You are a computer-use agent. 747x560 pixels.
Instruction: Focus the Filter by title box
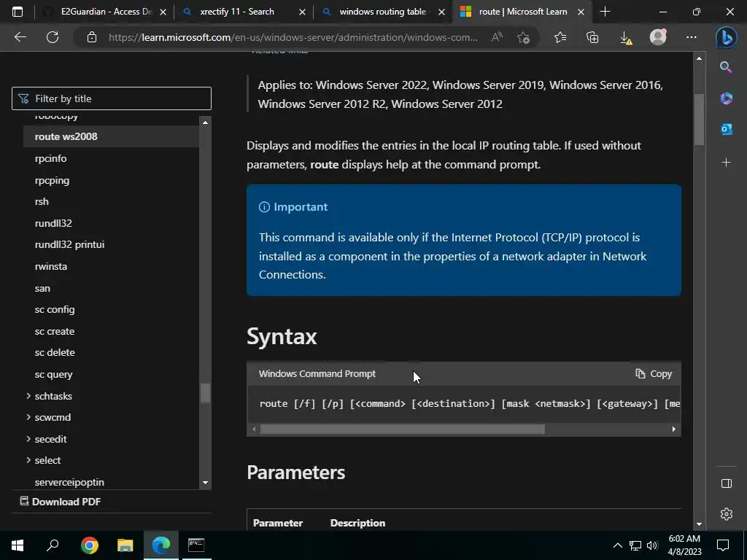pyautogui.click(x=112, y=98)
